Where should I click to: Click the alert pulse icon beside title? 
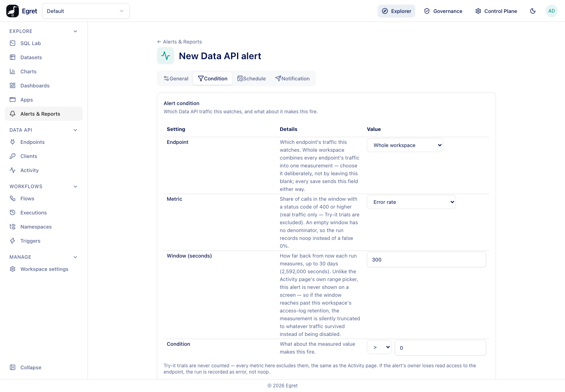pos(166,56)
